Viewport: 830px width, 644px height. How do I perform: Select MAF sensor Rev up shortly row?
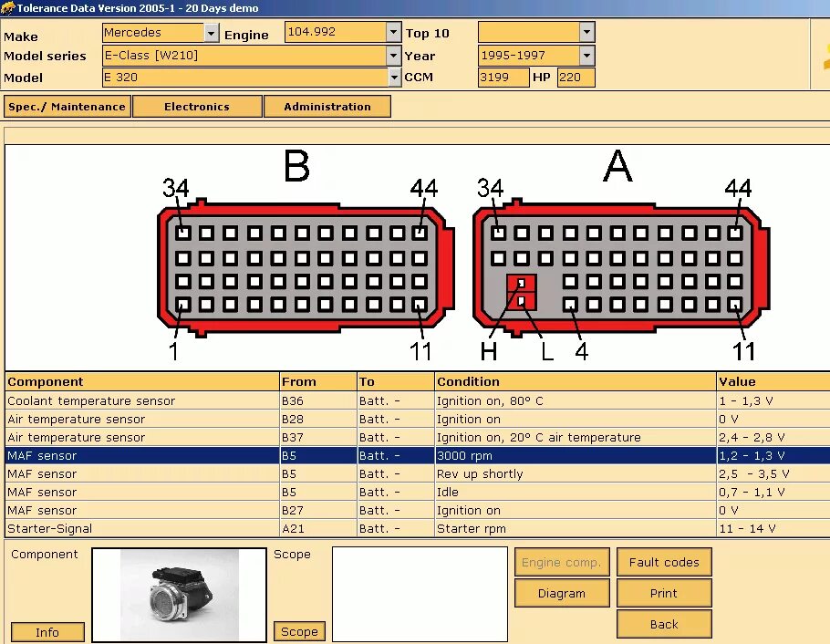(417, 474)
